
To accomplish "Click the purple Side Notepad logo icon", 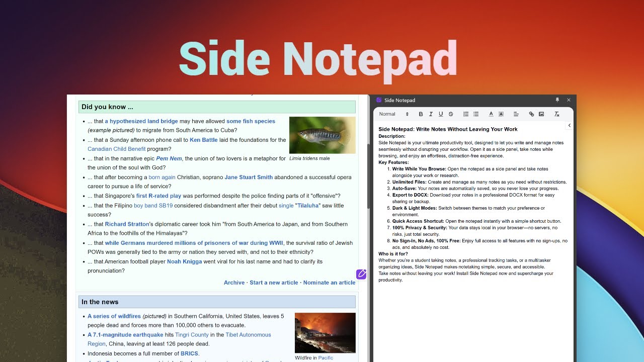I will [379, 100].
